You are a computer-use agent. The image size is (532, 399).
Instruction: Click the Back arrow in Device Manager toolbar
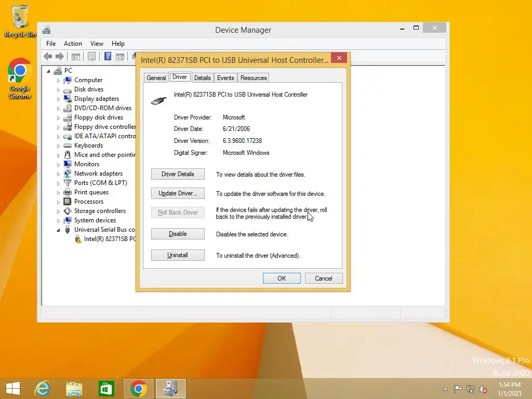tap(48, 56)
